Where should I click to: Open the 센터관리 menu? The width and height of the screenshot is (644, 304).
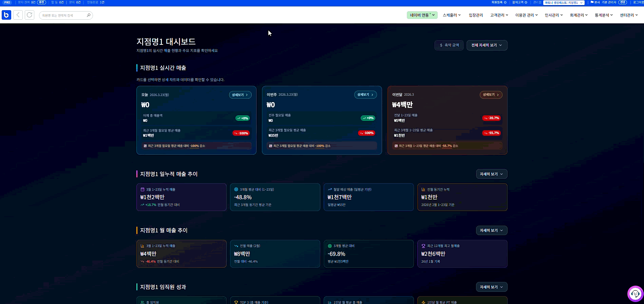629,15
